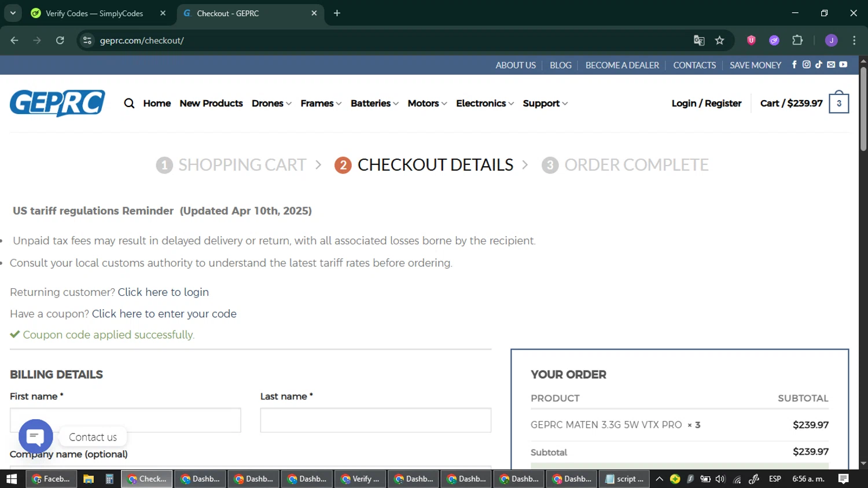
Task: Expand the Support menu
Action: coord(545,103)
